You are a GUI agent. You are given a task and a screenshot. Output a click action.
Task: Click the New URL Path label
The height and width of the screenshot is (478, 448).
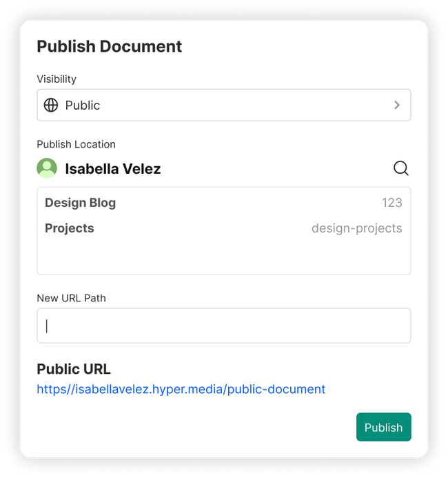coord(71,298)
